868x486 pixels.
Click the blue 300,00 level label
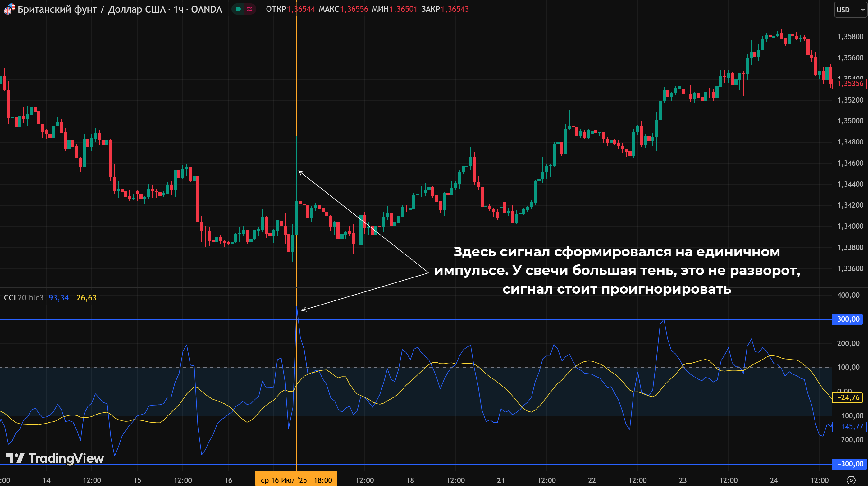tap(848, 319)
